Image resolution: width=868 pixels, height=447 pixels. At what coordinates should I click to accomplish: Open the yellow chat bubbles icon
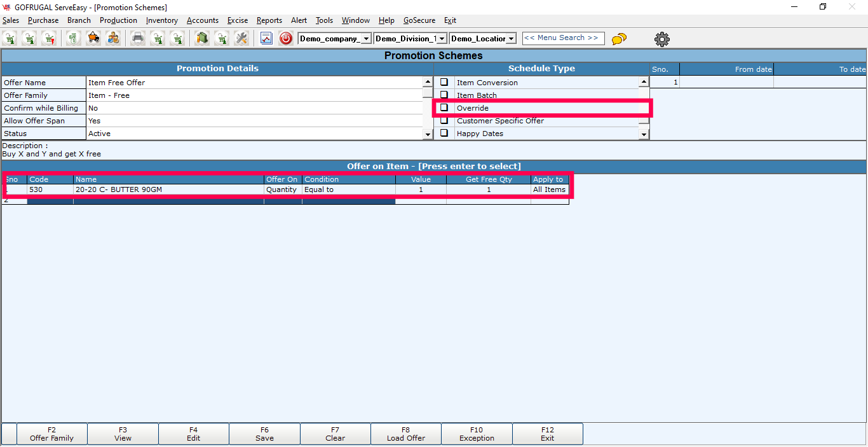click(619, 39)
